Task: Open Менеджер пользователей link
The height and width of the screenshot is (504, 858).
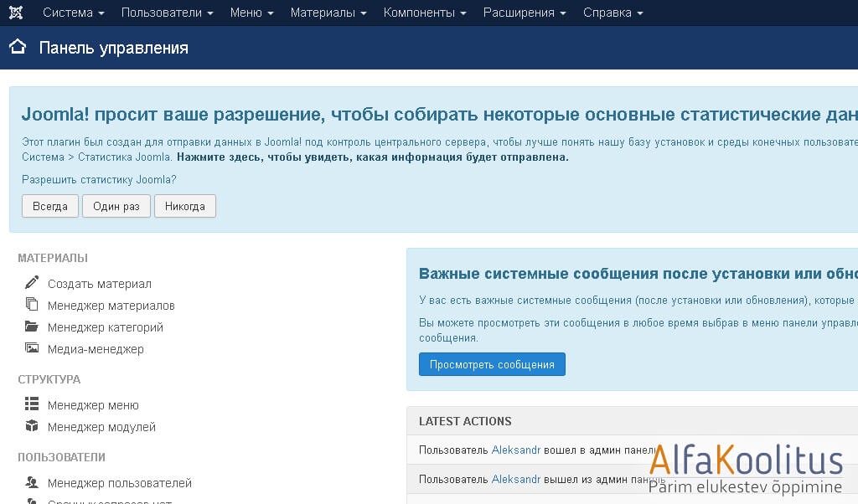Action: [120, 483]
